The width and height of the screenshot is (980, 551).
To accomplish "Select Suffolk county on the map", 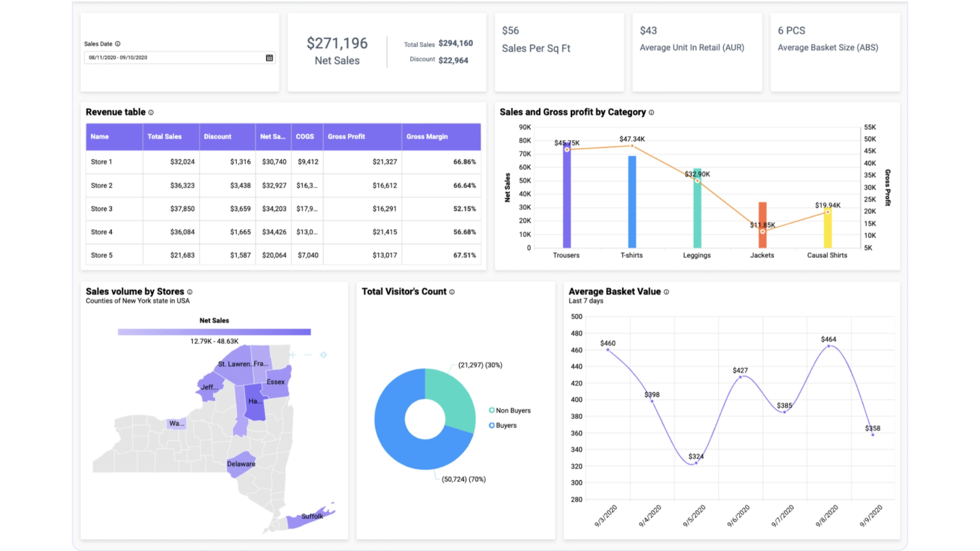I will coord(311,517).
